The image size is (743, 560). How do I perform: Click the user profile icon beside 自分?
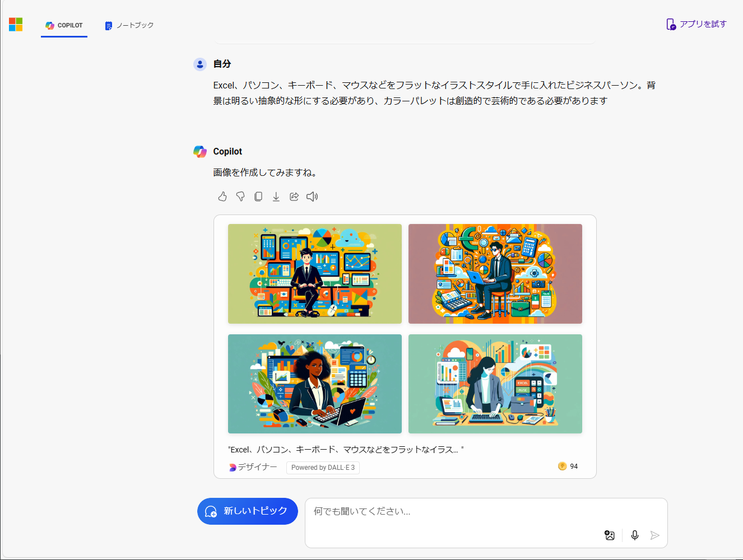coord(200,64)
